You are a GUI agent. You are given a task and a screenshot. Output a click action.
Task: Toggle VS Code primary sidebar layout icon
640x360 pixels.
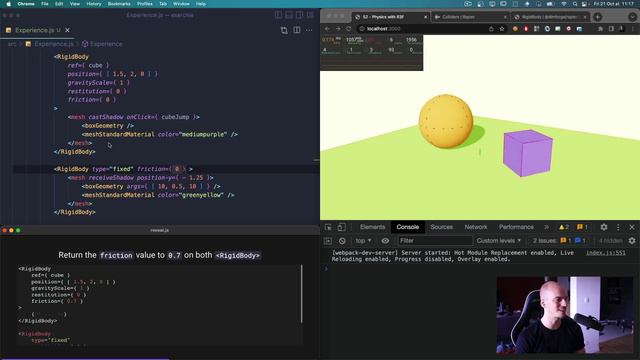[278, 15]
